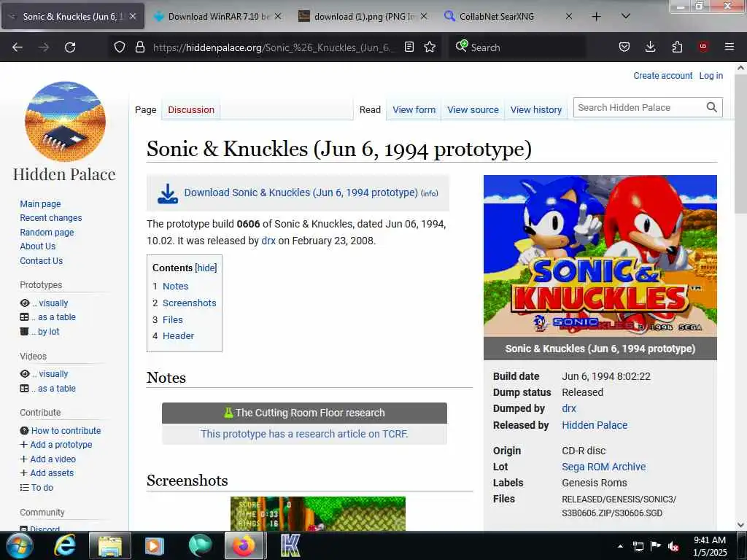Open Windows Explorer folder on taskbar

coord(109,546)
